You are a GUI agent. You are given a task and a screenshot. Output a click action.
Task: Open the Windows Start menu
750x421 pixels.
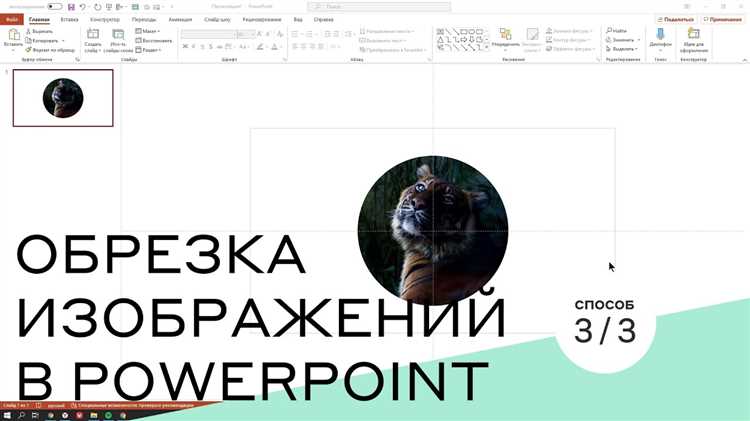7,415
